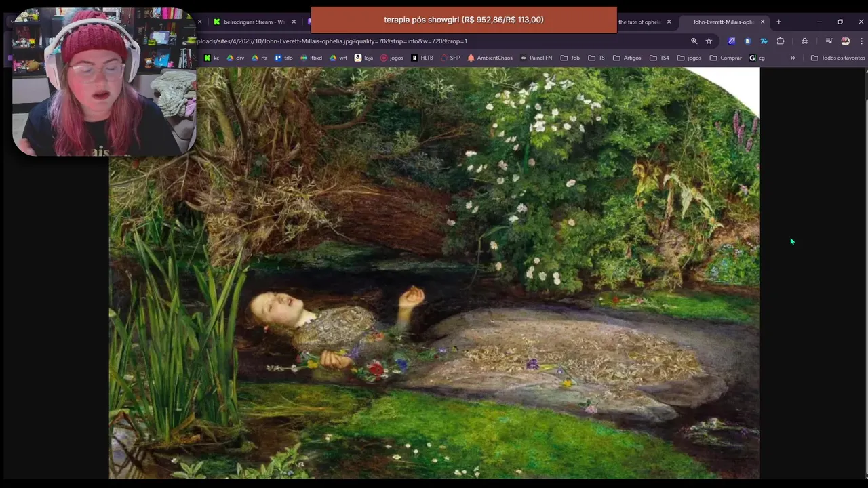Click the incognito-style icon in toolbar

804,41
